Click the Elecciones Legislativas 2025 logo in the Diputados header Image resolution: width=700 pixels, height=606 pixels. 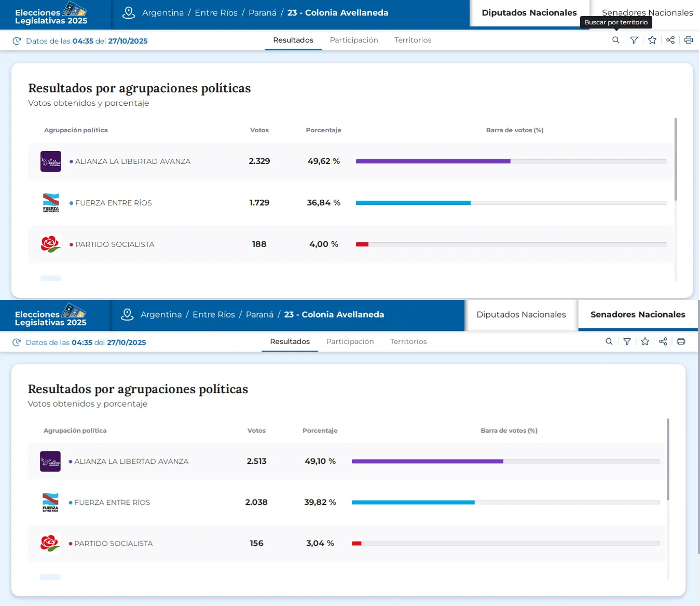pyautogui.click(x=51, y=14)
